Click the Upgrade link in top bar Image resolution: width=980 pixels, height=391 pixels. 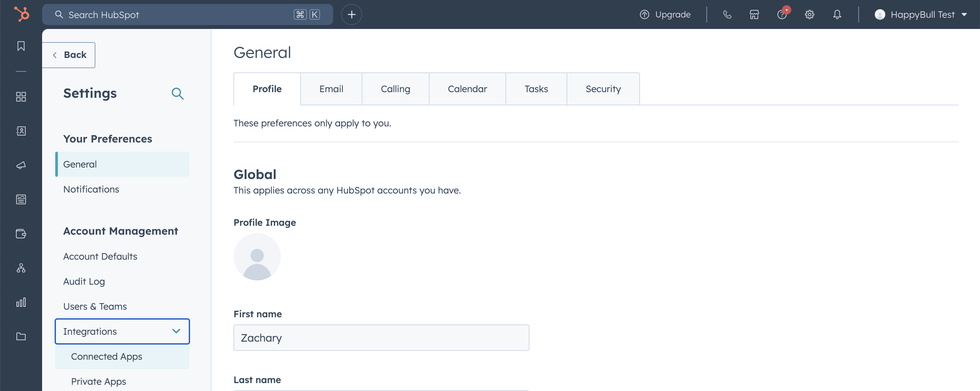(x=665, y=14)
